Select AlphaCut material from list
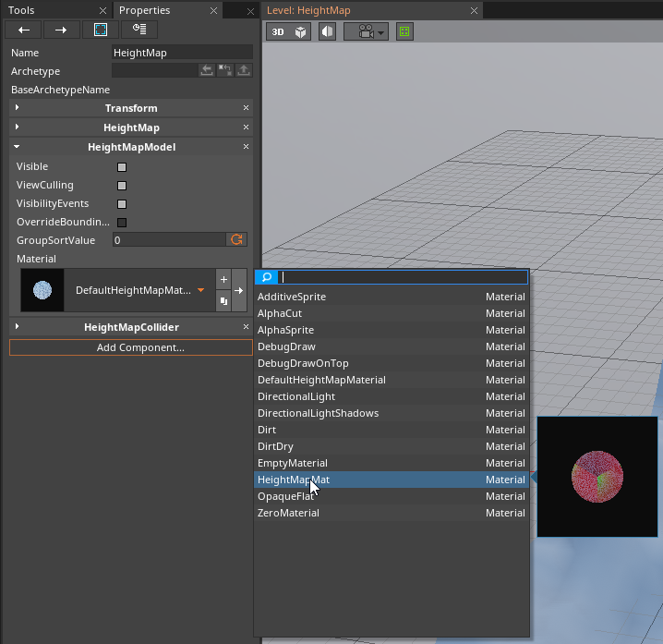The height and width of the screenshot is (644, 663). point(392,313)
